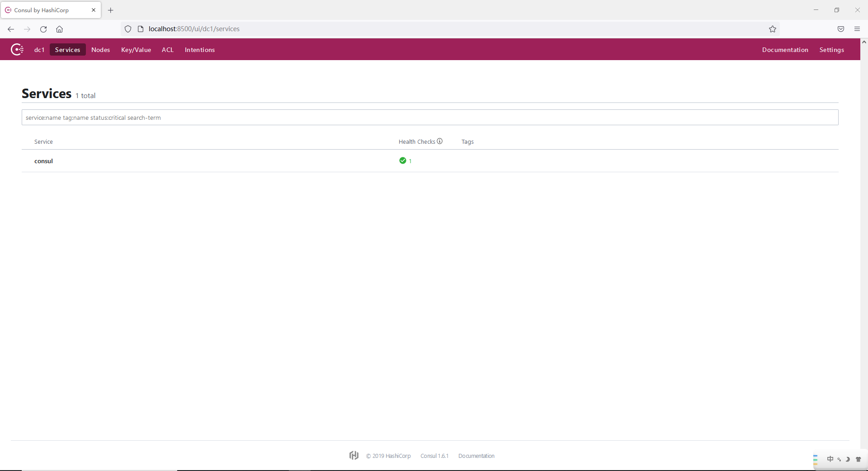Screen dimensions: 868x471
Task: Open the browser hamburger menu
Action: coord(857,29)
